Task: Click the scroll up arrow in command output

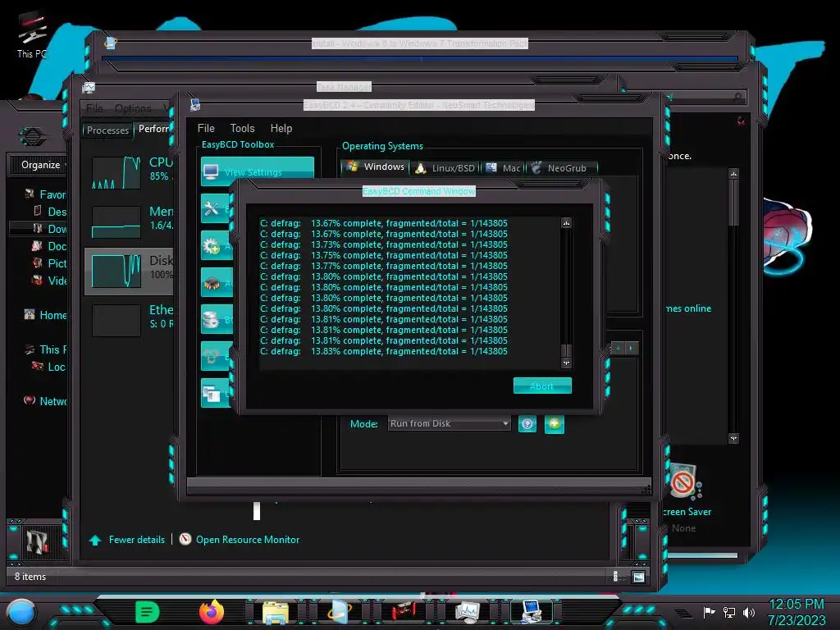Action: 566,223
